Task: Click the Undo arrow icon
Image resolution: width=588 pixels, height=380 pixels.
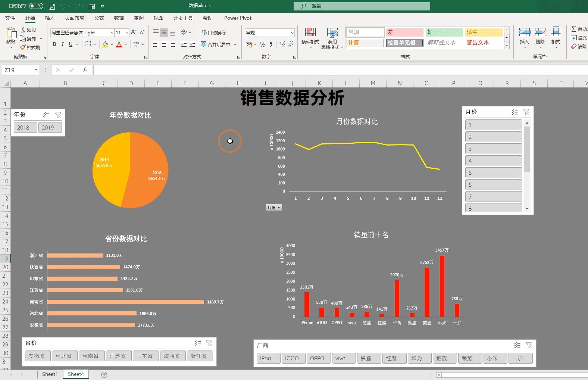Action: (62, 6)
